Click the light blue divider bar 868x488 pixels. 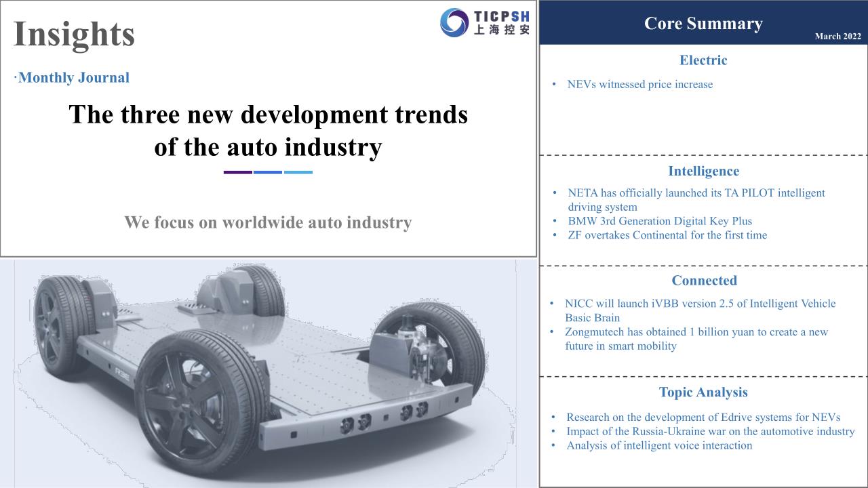(x=298, y=172)
